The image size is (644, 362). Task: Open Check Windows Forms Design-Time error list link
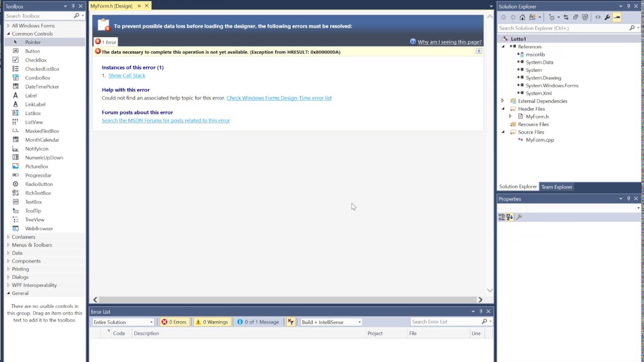pyautogui.click(x=279, y=98)
